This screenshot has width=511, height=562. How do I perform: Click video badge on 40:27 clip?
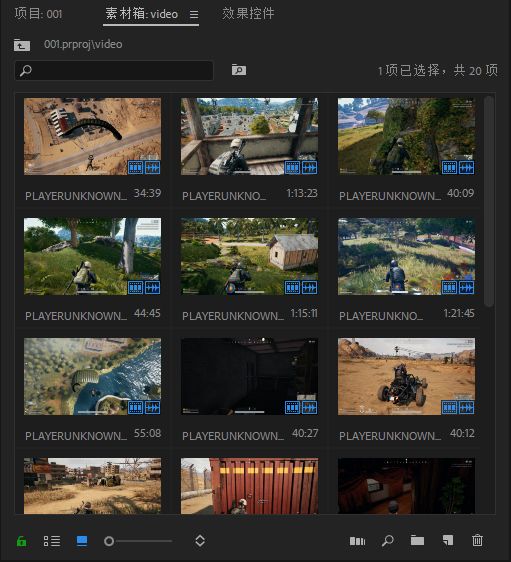(x=292, y=408)
